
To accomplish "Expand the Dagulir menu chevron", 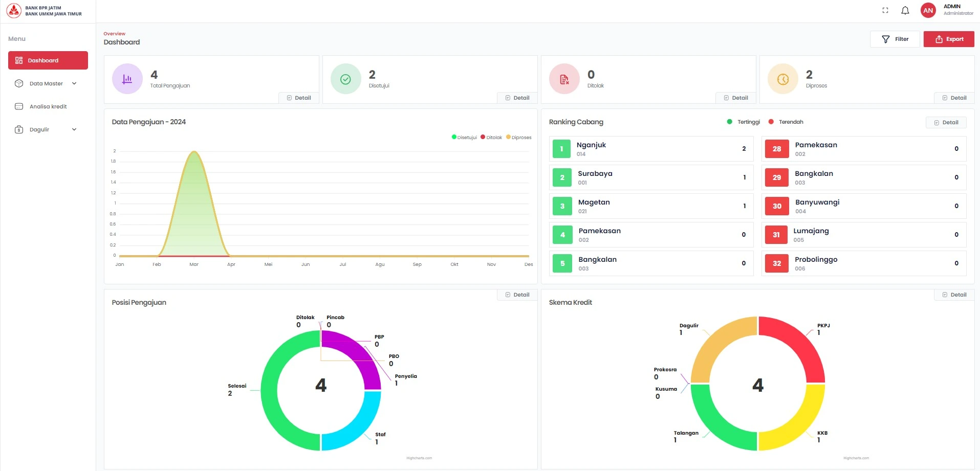I will click(74, 129).
